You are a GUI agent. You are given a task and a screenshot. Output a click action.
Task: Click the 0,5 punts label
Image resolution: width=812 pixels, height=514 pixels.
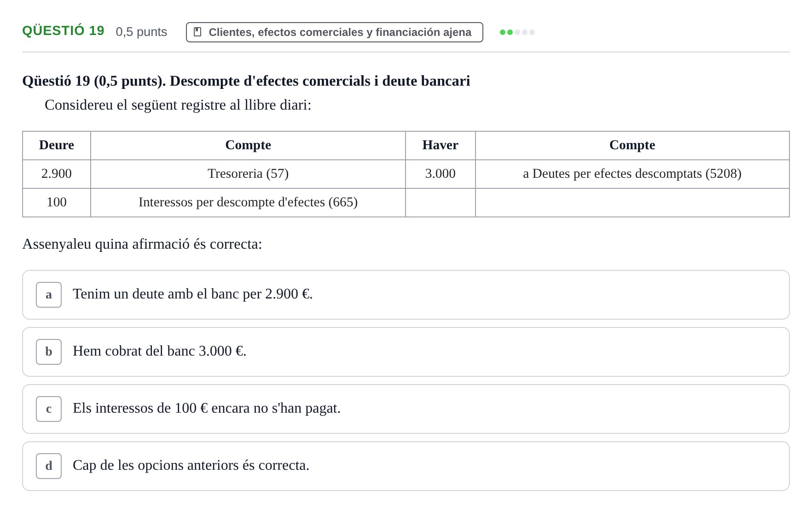pos(141,32)
